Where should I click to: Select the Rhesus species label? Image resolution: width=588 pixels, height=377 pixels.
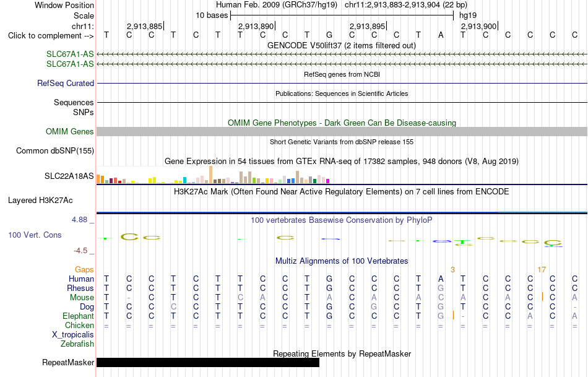80,288
